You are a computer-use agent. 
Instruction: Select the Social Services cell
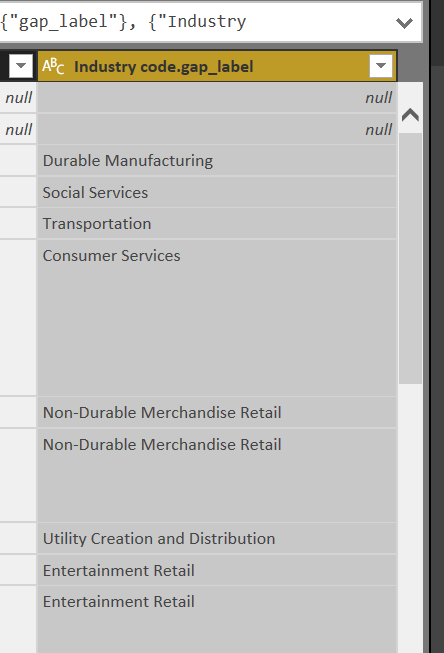[x=217, y=192]
